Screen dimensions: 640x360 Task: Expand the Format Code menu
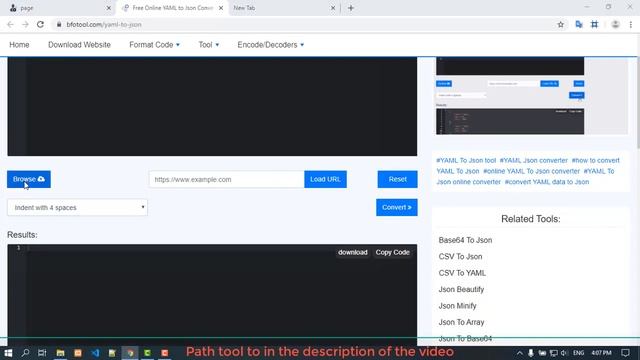[x=154, y=45]
